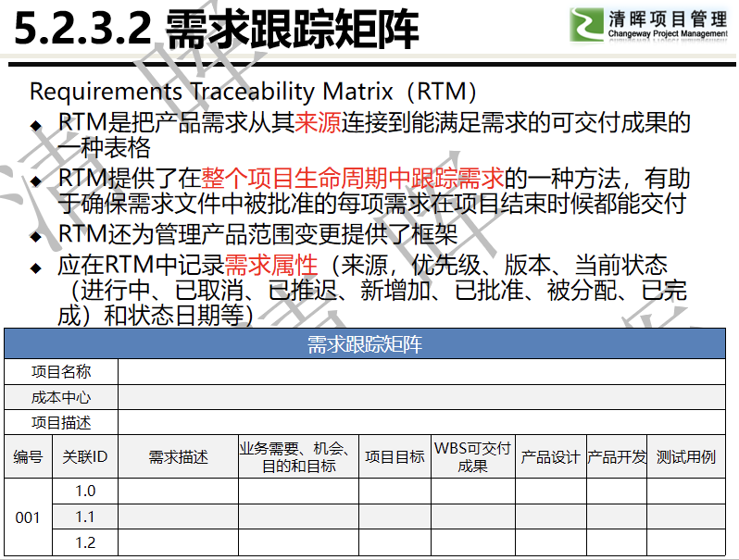Select the 项目目标 column header

click(x=395, y=457)
